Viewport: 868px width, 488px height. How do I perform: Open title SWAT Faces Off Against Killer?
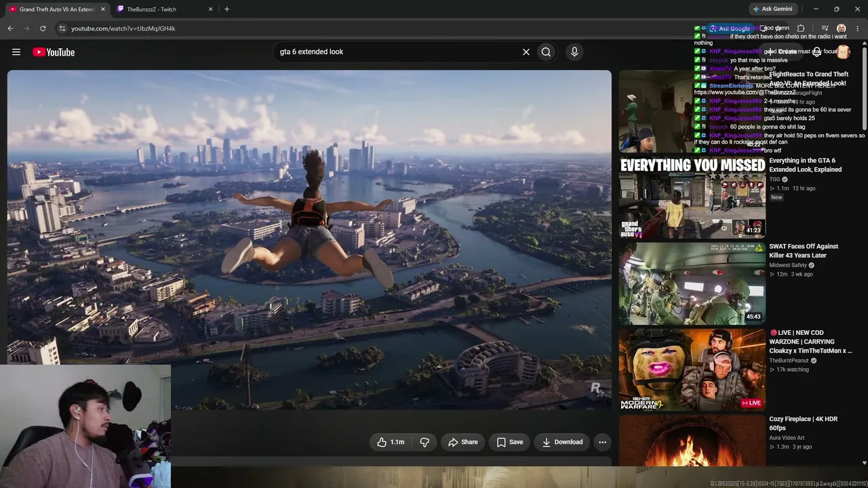coord(804,251)
